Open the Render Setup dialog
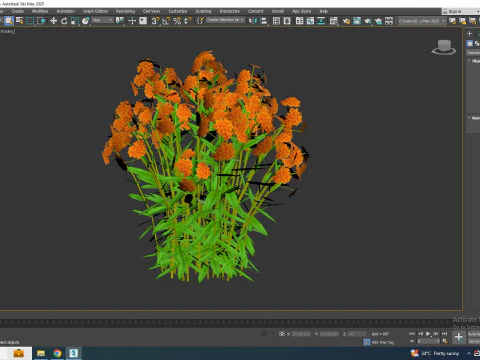 click(x=346, y=21)
